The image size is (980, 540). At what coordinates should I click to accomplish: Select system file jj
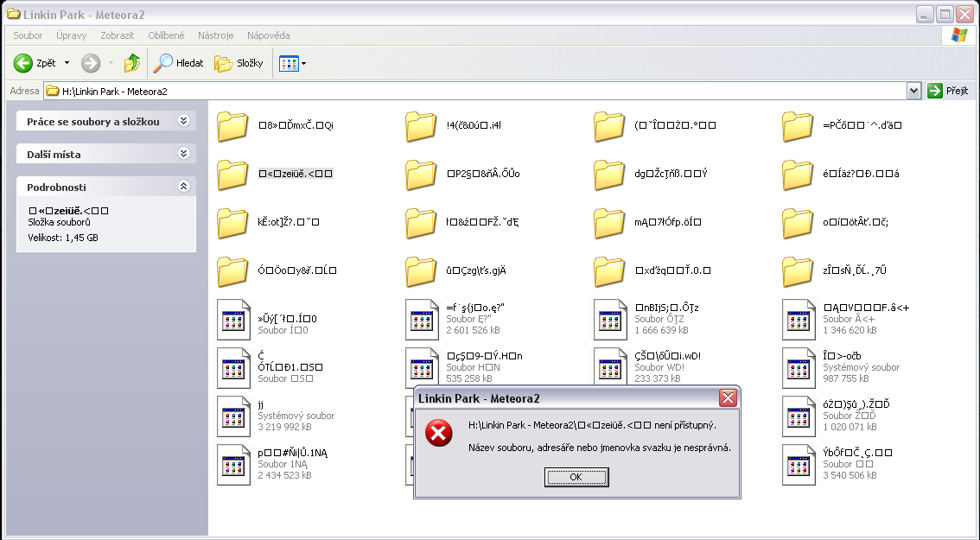(x=233, y=416)
